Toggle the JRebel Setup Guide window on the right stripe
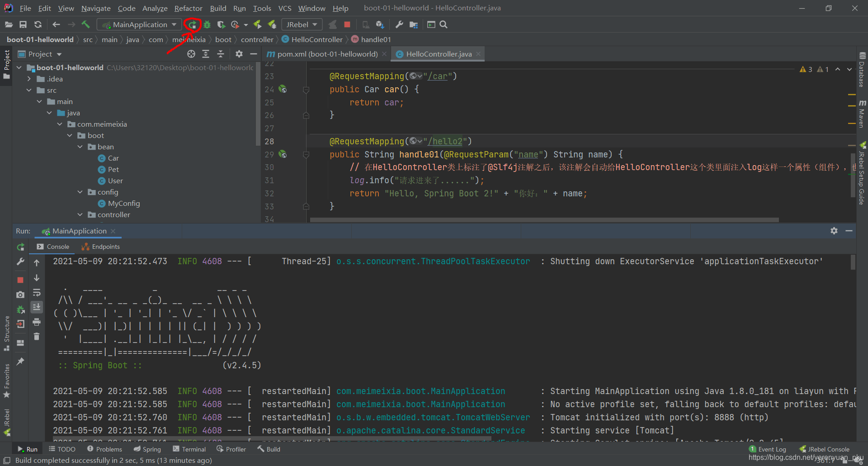The image size is (868, 466). [x=862, y=173]
